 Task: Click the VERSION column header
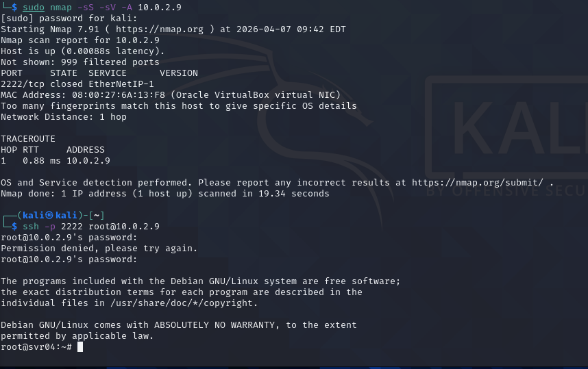point(179,73)
